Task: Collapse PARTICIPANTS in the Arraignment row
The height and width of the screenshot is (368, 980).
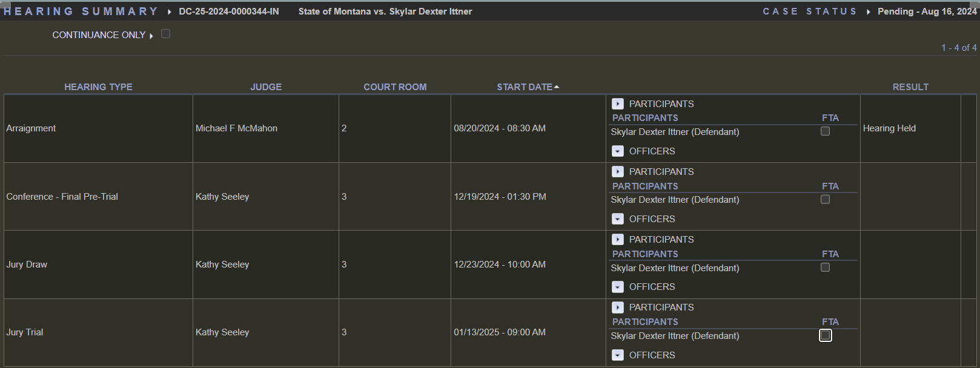Action: tap(617, 103)
